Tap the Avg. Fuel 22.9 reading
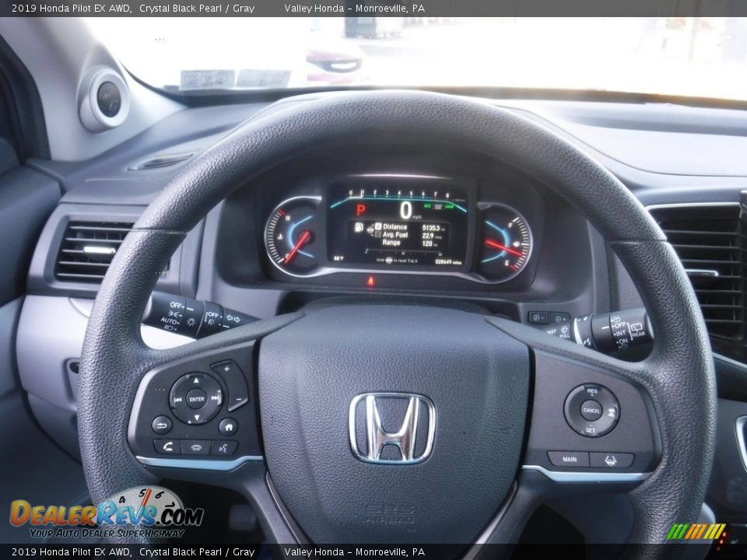The image size is (747, 560). [x=412, y=235]
